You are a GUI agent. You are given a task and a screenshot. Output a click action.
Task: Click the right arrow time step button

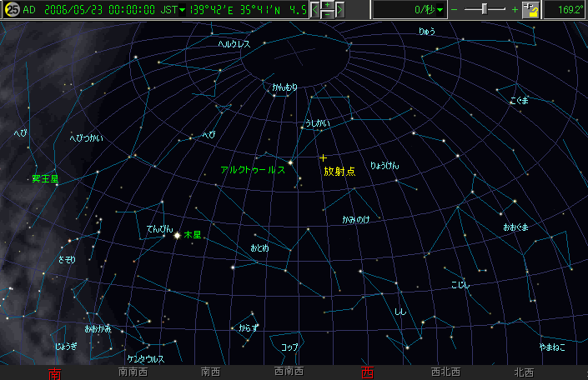click(341, 10)
